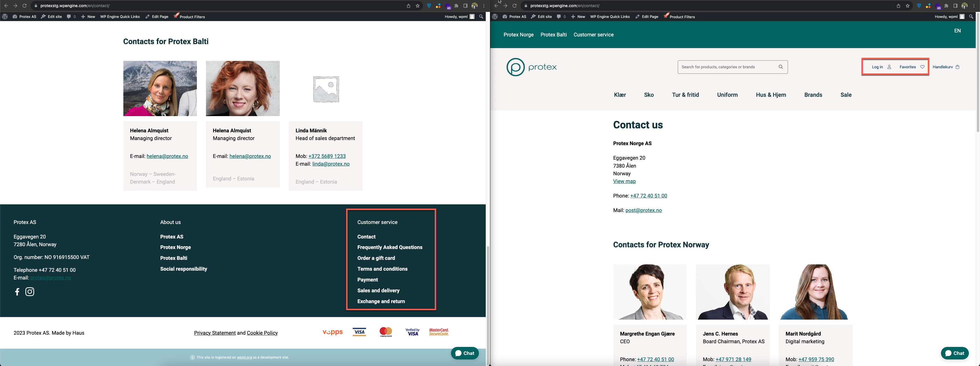The image size is (980, 366).
Task: Open Howdy, wpml account menu in left window
Action: click(x=460, y=17)
